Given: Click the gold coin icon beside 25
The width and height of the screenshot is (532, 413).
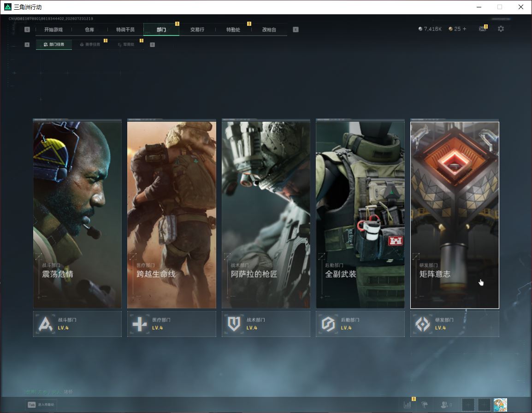Looking at the screenshot, I should pos(450,29).
